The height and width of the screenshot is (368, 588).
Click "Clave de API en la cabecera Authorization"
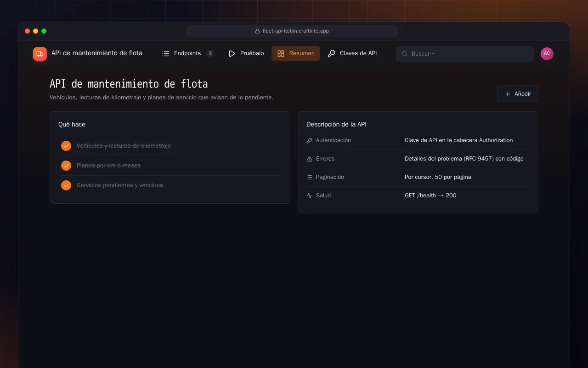click(x=458, y=140)
